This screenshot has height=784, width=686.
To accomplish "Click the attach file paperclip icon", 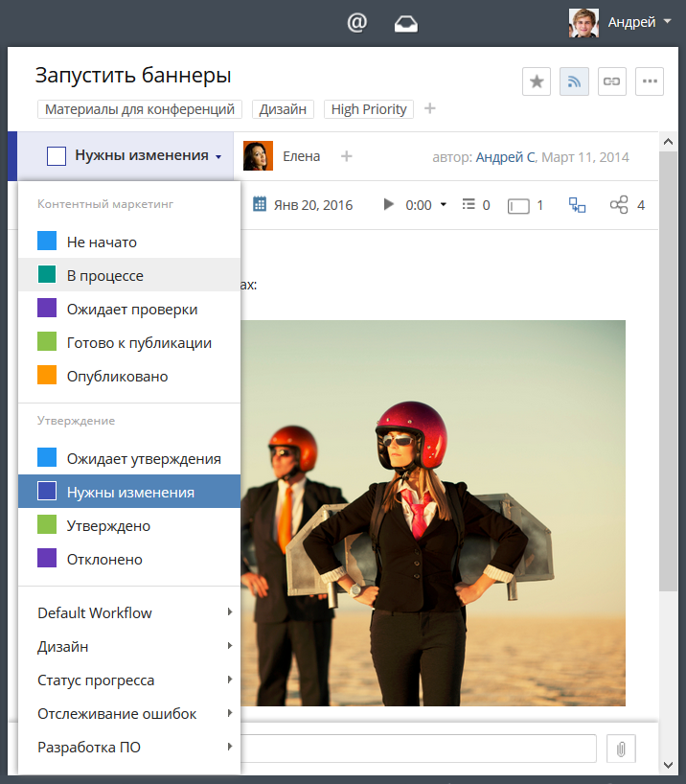I will [x=621, y=749].
